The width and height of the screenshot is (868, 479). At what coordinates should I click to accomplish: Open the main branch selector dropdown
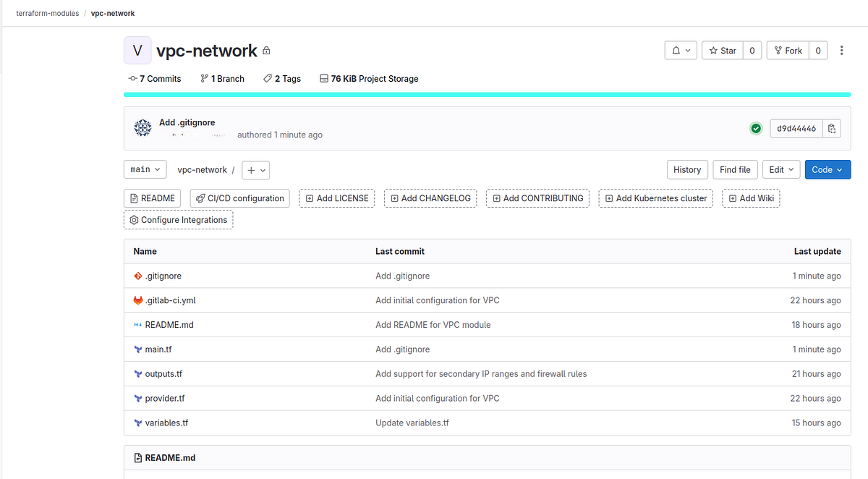[145, 169]
